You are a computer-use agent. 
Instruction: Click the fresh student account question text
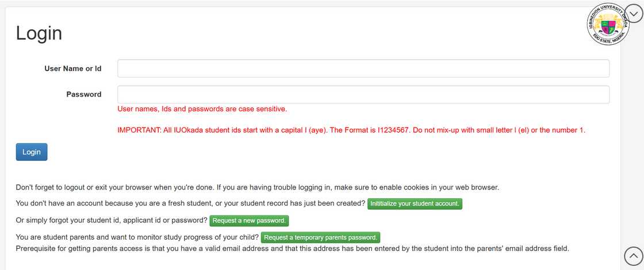point(190,204)
